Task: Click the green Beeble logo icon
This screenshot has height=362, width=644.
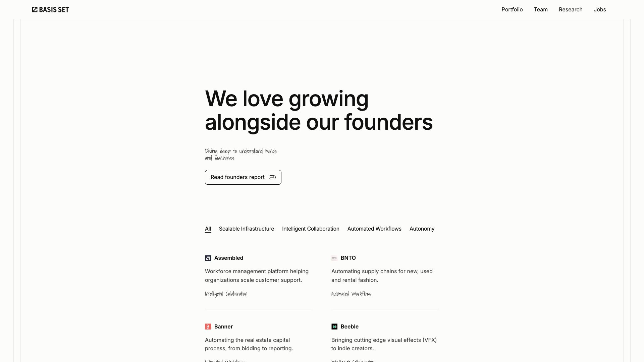Action: (334, 326)
